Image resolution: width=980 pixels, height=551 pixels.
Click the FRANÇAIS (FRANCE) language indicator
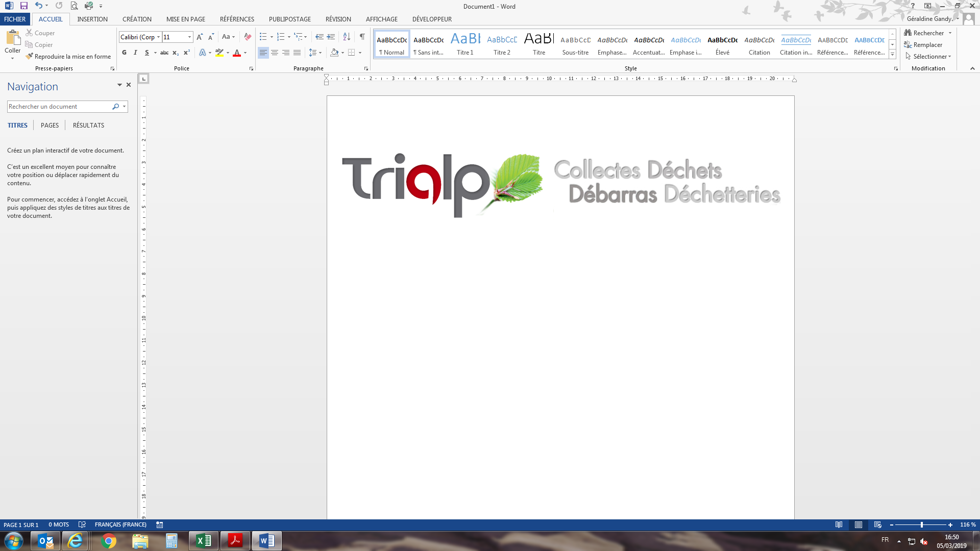tap(120, 524)
